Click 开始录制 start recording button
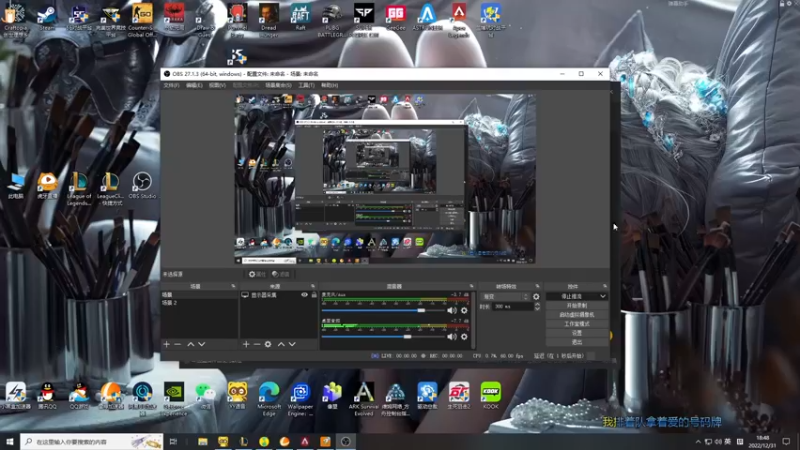800x450 pixels. click(x=577, y=305)
